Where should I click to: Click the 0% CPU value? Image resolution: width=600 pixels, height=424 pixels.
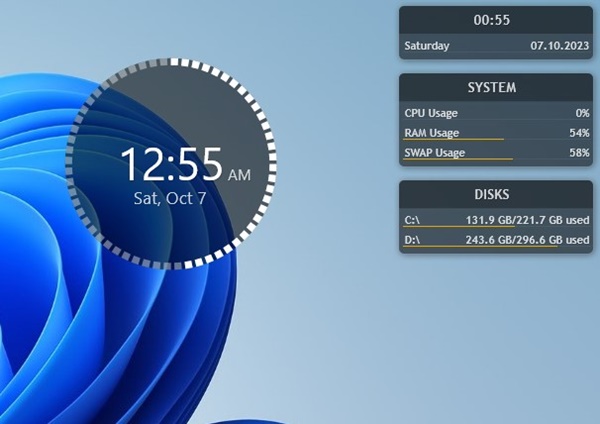(x=582, y=113)
